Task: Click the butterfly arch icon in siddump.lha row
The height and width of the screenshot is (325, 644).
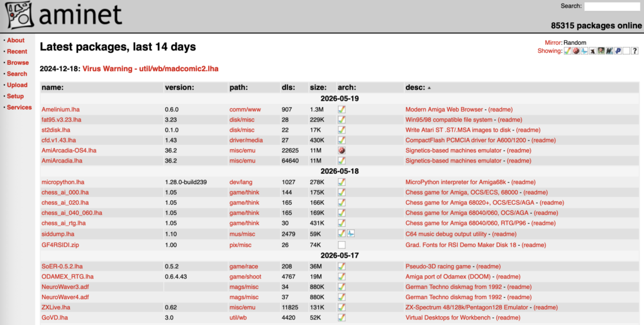Action: [x=351, y=233]
